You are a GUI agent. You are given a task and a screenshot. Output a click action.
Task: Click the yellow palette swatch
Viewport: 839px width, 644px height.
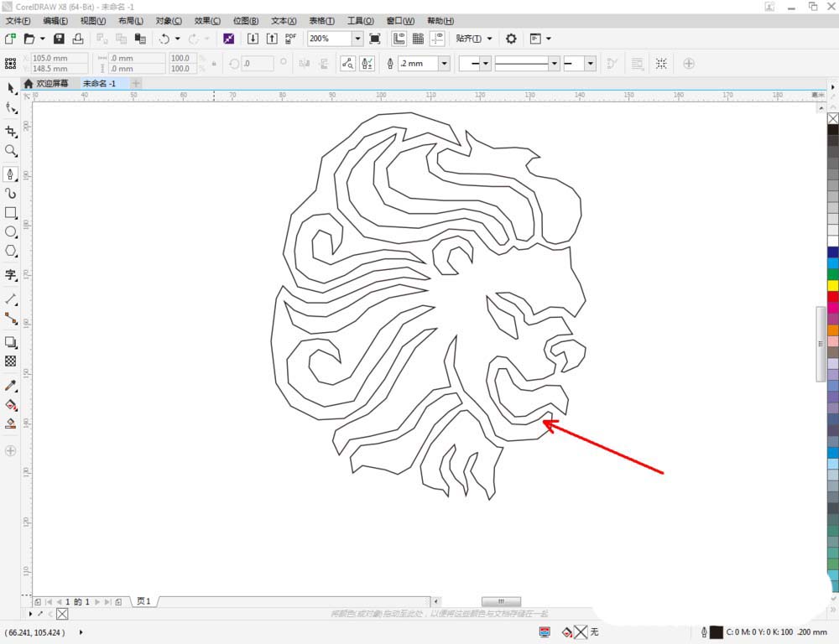click(833, 286)
